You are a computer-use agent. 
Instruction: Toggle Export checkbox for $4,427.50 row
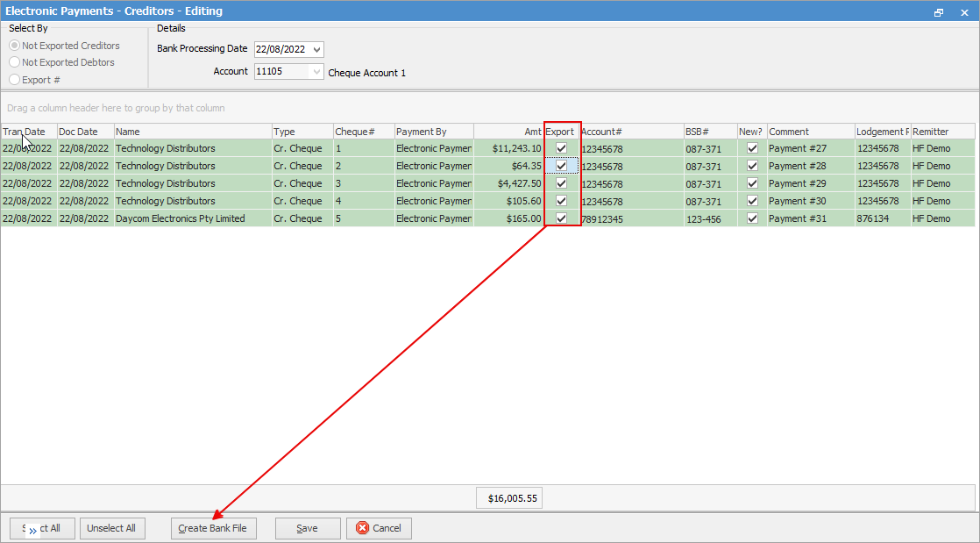pos(561,183)
